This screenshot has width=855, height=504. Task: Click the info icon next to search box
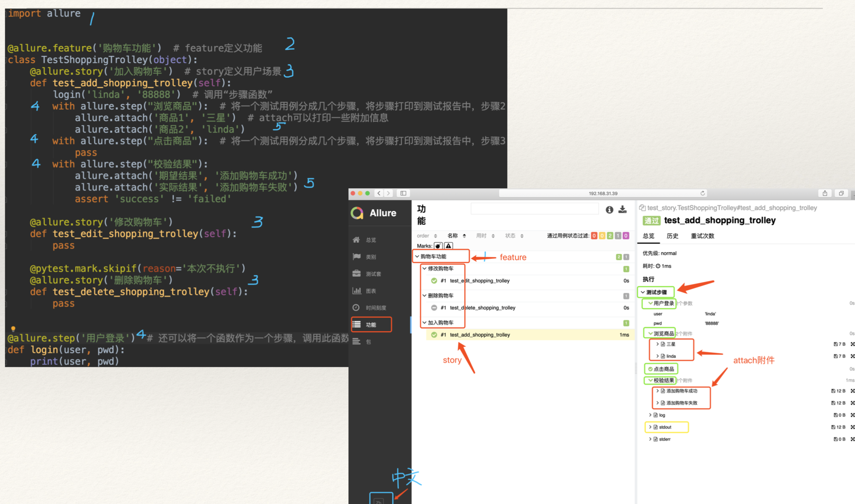(609, 210)
